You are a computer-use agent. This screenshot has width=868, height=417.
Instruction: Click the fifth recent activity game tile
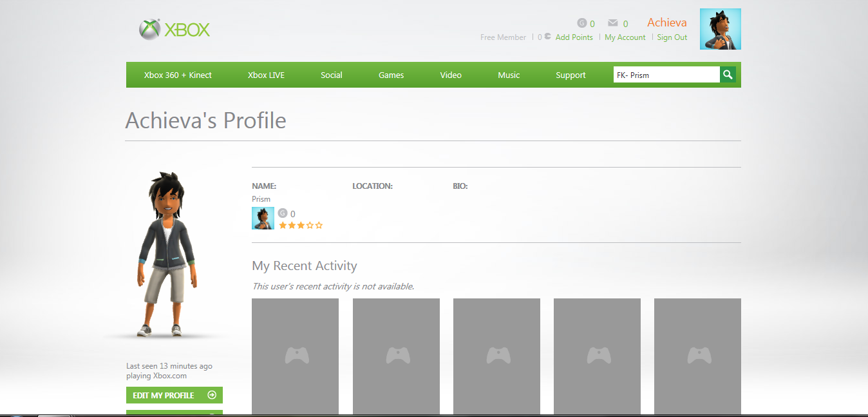coord(697,356)
